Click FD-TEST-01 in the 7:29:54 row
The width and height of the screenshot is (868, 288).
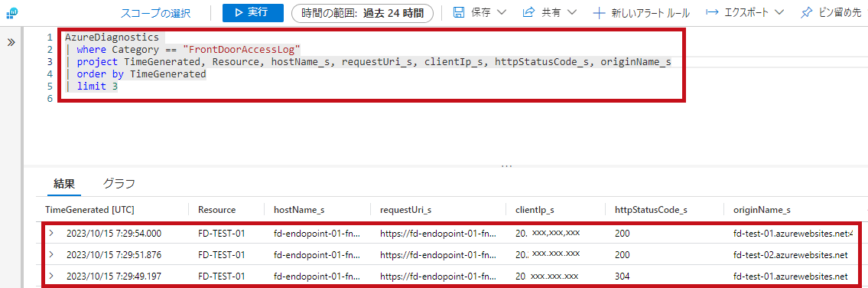(x=222, y=234)
